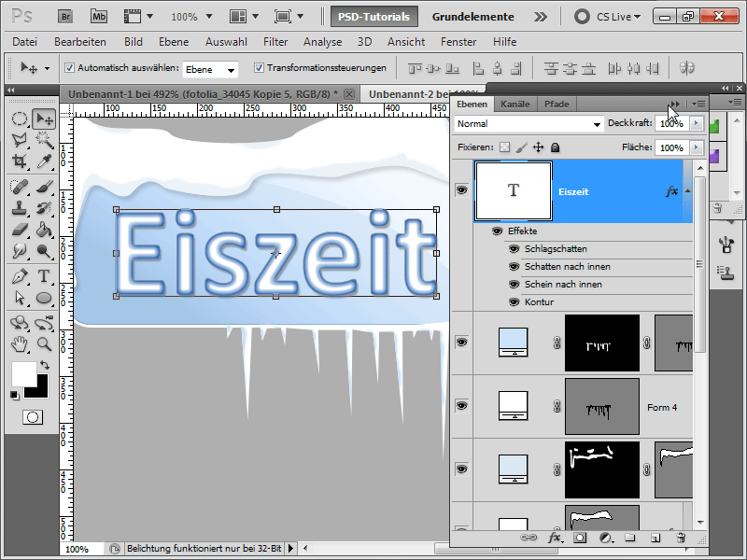Create new adjustment layer

pyautogui.click(x=605, y=539)
